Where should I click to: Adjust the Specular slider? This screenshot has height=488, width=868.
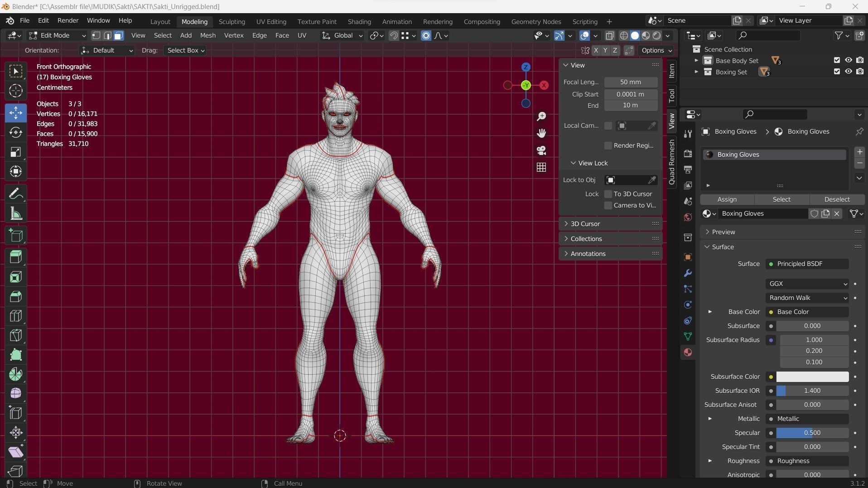pyautogui.click(x=812, y=433)
